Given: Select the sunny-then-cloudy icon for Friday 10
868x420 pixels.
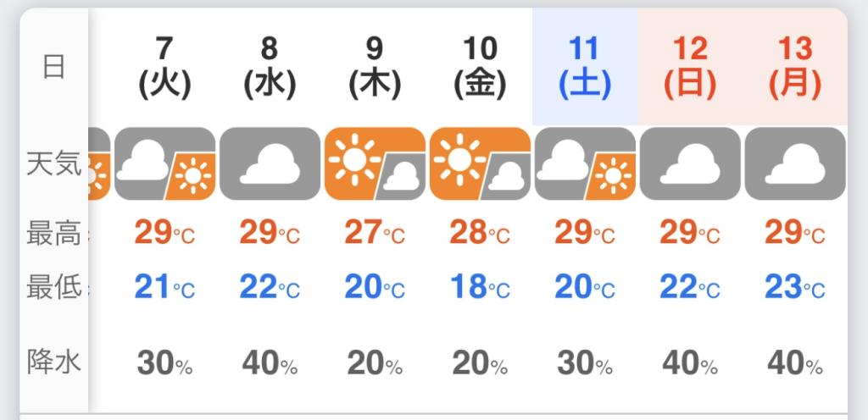Looking at the screenshot, I should [480, 163].
